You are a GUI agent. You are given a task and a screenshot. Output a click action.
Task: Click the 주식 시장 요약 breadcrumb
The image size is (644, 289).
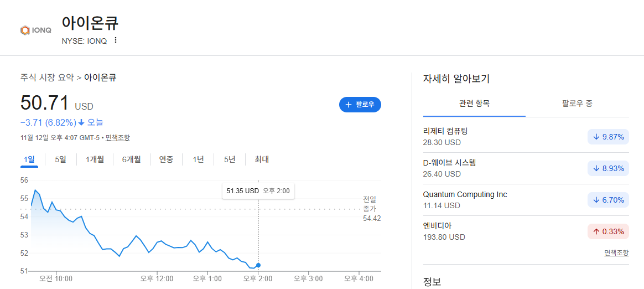point(47,78)
